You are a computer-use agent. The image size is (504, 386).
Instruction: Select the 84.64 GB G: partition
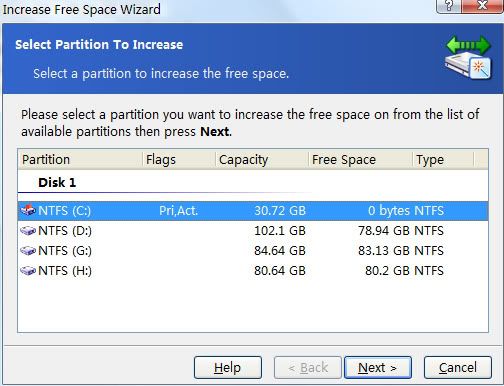coord(253,251)
